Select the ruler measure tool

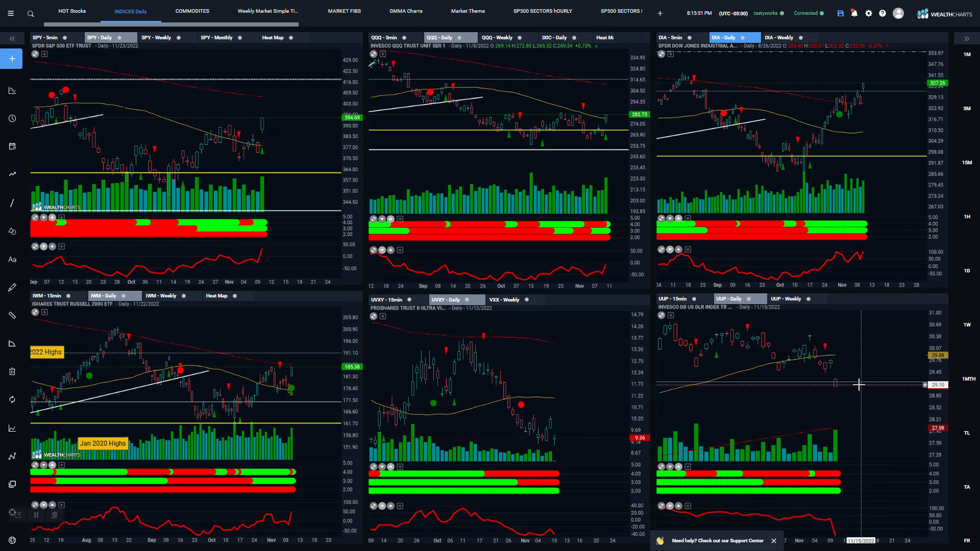pos(12,315)
